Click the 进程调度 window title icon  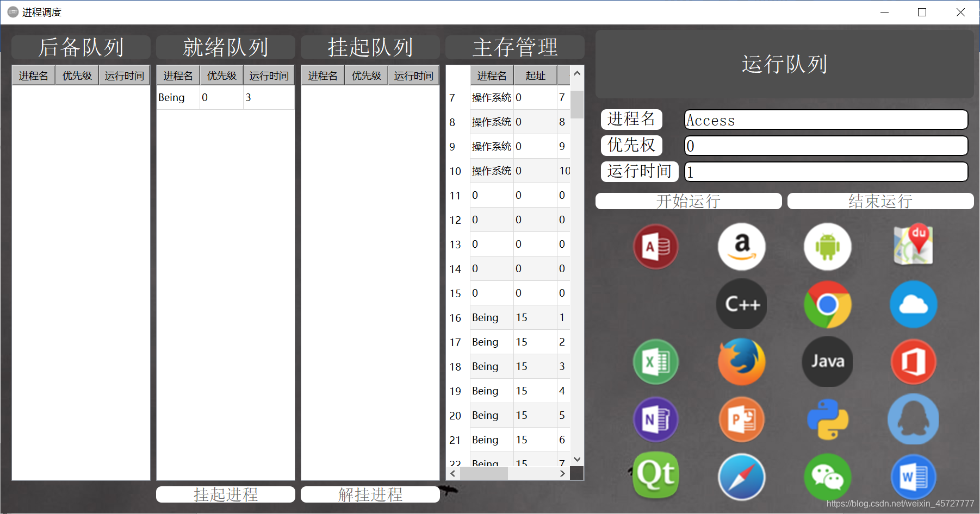(13, 12)
